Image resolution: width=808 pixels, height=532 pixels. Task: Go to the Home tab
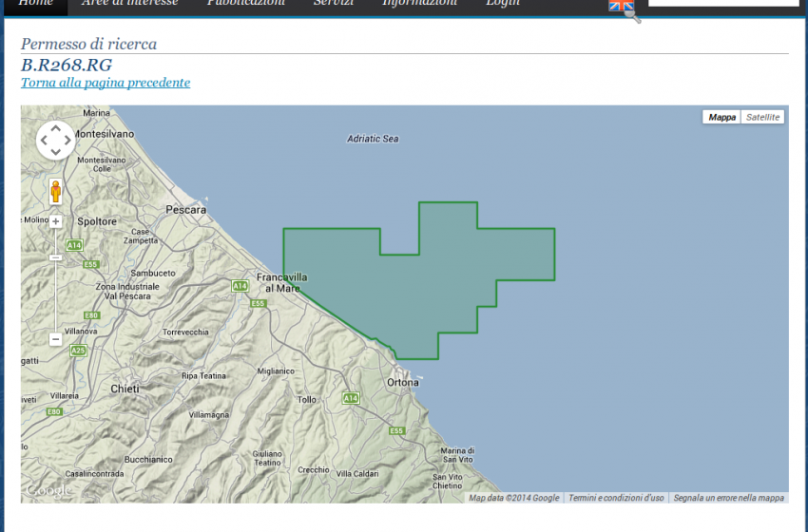coord(36,4)
